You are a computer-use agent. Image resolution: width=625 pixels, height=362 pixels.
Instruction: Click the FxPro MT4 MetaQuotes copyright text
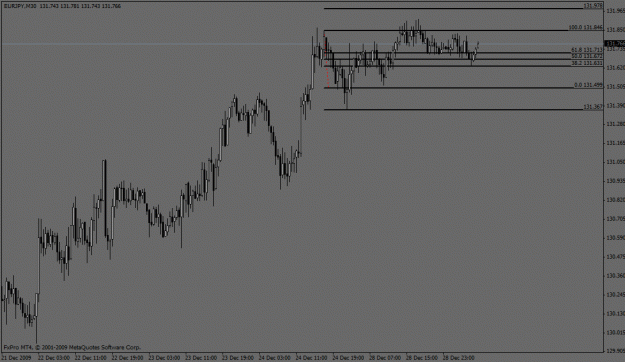point(72,348)
